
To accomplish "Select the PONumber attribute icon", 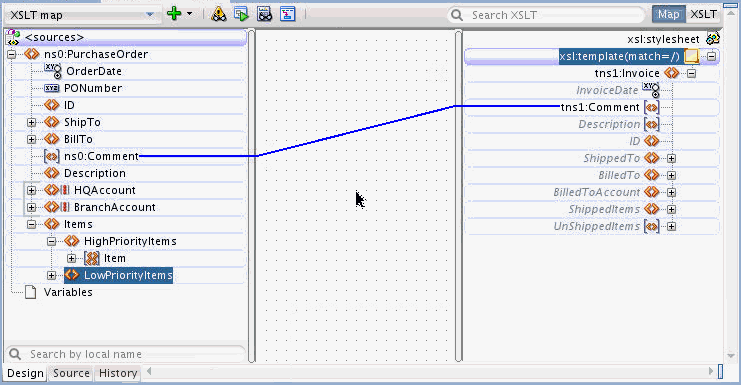I will pyautogui.click(x=52, y=88).
